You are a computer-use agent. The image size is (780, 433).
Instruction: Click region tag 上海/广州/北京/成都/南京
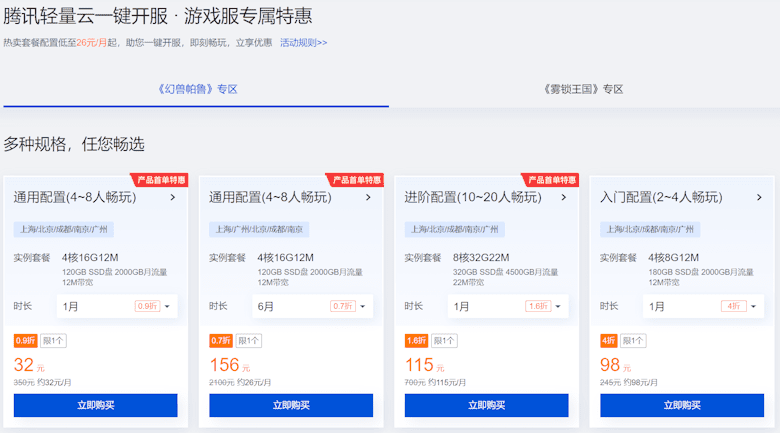pos(259,229)
